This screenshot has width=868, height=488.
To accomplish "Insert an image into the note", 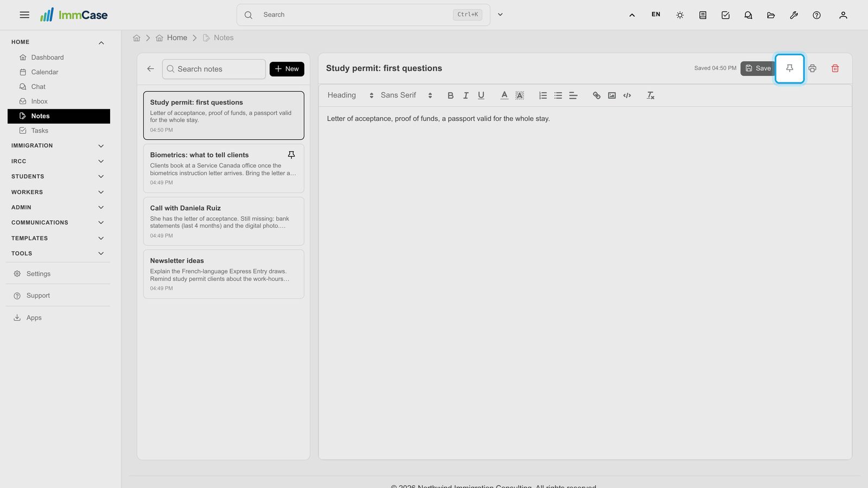I will [611, 95].
